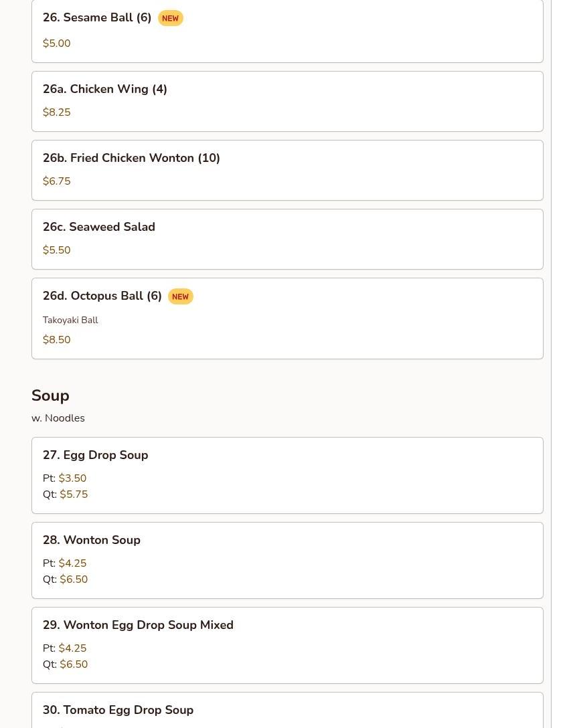Choose Wonton Soup quart price $6.50
Viewport: 565px width, 728px height.
point(74,579)
